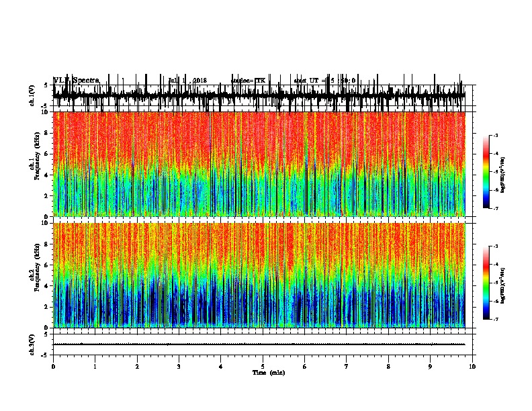Click the "6" kHz tick of ch.2 spectrogram
This screenshot has height=411, width=532.
[47, 265]
